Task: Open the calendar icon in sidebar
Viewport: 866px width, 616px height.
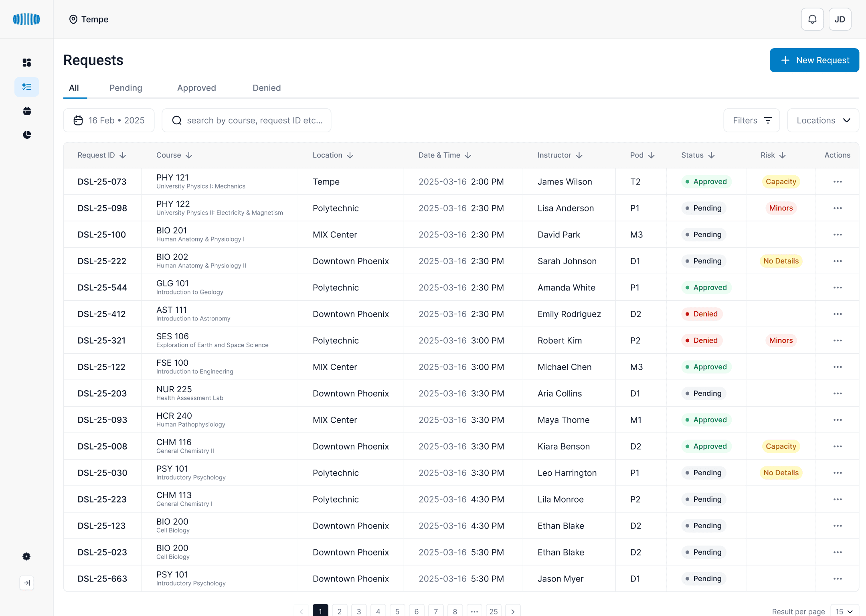Action: click(x=26, y=111)
